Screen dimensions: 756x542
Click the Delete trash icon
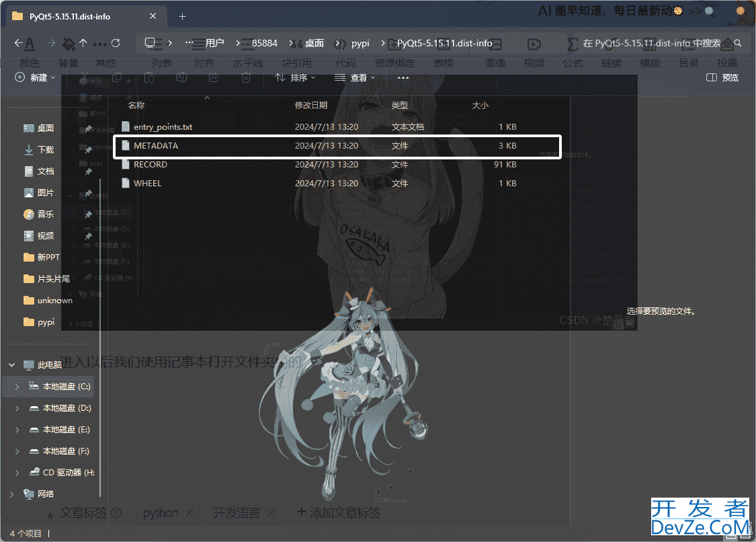pyautogui.click(x=246, y=77)
